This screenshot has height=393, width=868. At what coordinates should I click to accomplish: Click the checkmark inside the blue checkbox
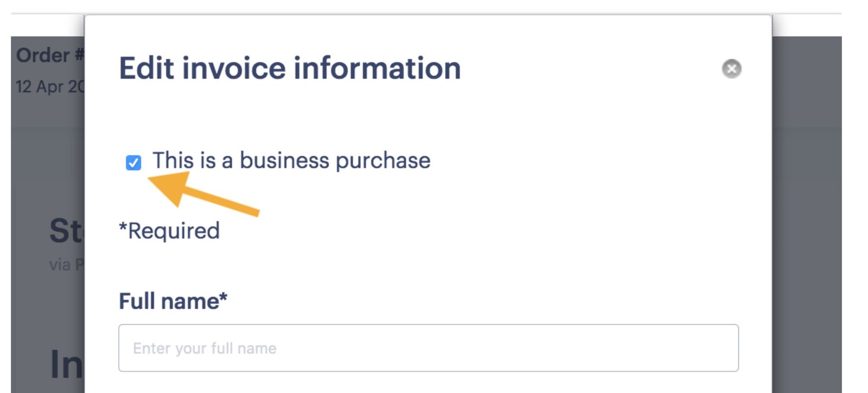[133, 161]
